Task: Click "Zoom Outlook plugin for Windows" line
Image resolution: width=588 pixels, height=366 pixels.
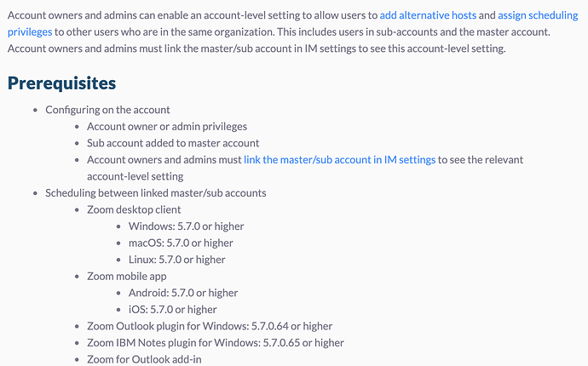Action: coord(210,326)
